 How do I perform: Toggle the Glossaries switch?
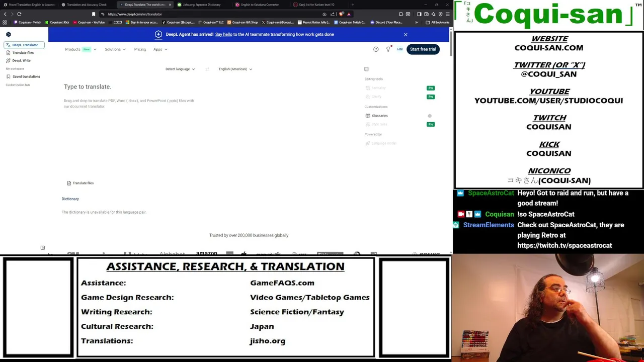(x=429, y=116)
